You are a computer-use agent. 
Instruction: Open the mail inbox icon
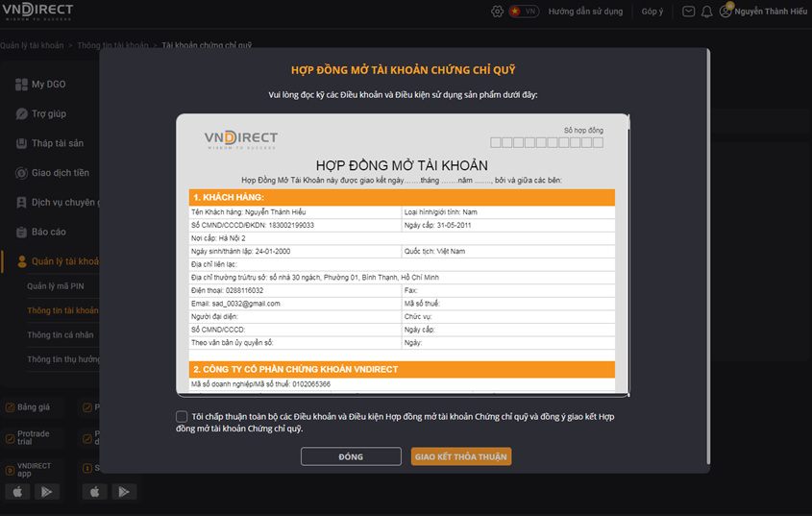pos(688,12)
